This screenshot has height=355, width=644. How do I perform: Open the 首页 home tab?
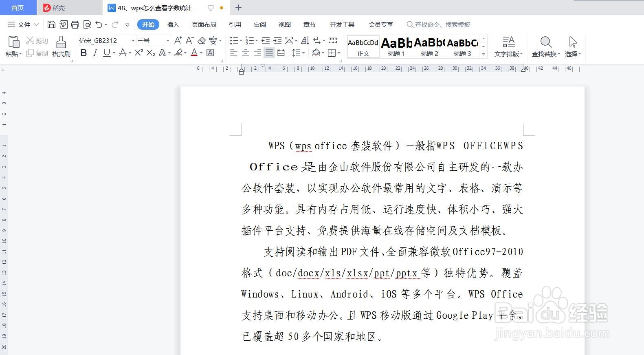pyautogui.click(x=18, y=8)
